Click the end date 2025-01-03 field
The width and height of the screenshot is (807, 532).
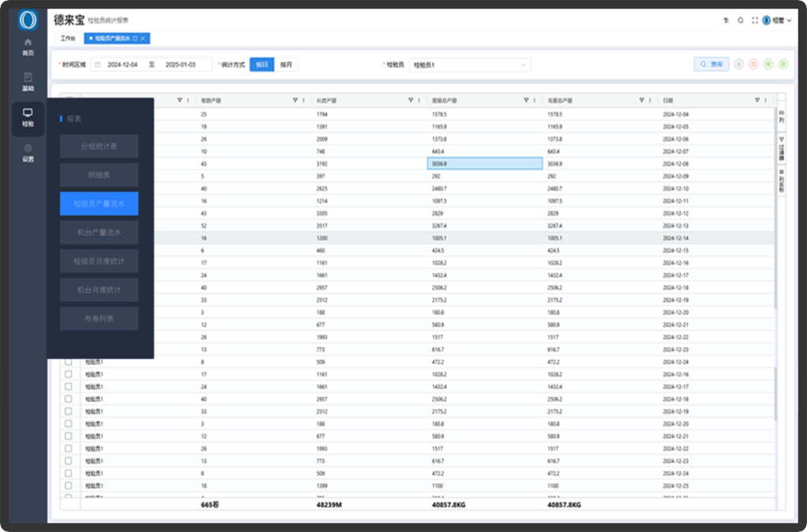[180, 65]
